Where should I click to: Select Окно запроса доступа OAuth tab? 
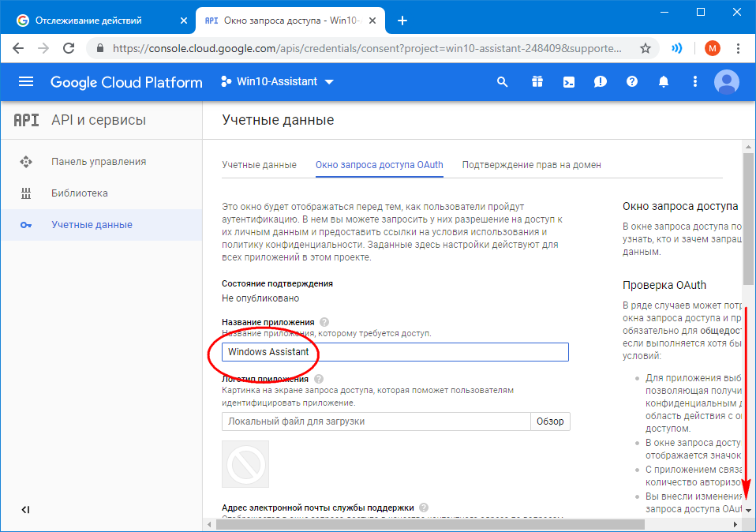coord(380,165)
